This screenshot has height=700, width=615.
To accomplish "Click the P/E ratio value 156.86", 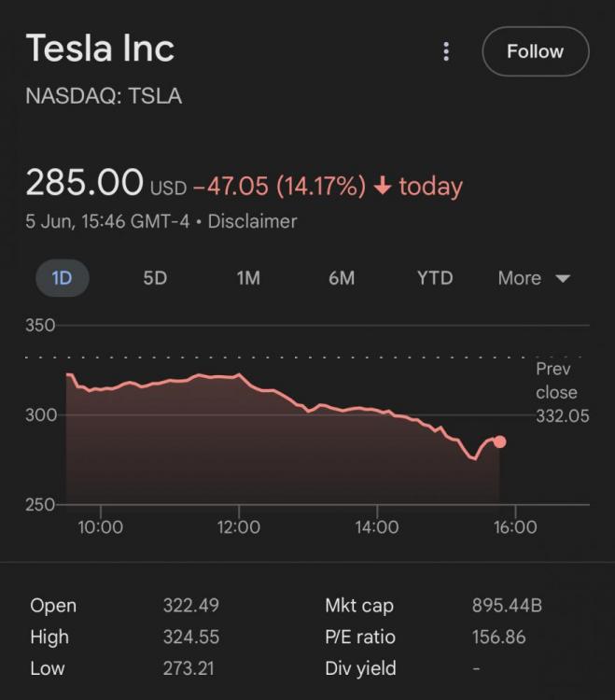I will coord(498,637).
